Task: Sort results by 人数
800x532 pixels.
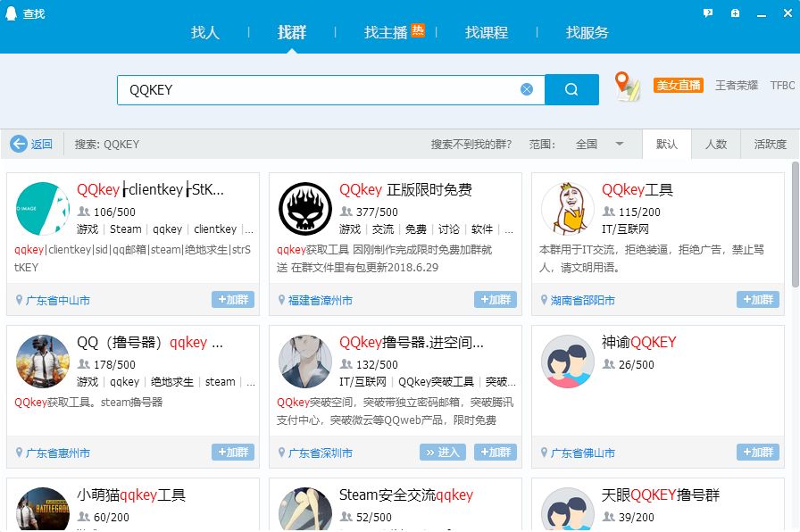Action: coord(716,144)
